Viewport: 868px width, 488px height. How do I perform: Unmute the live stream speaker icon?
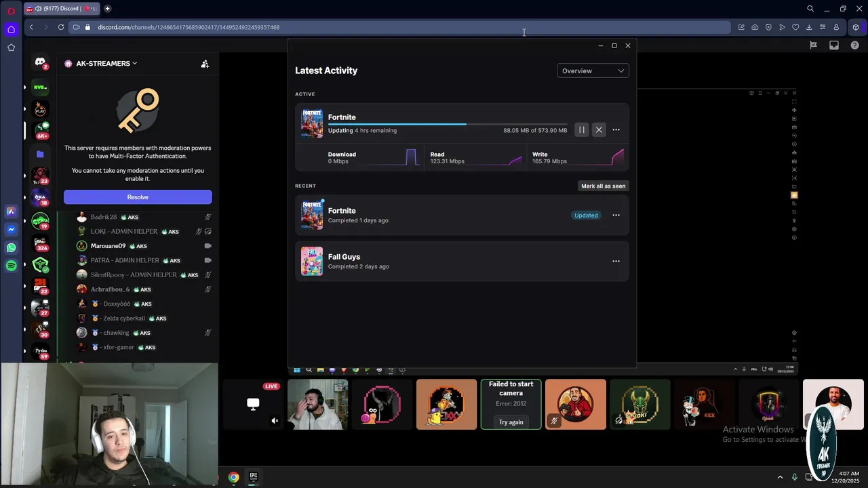[275, 421]
